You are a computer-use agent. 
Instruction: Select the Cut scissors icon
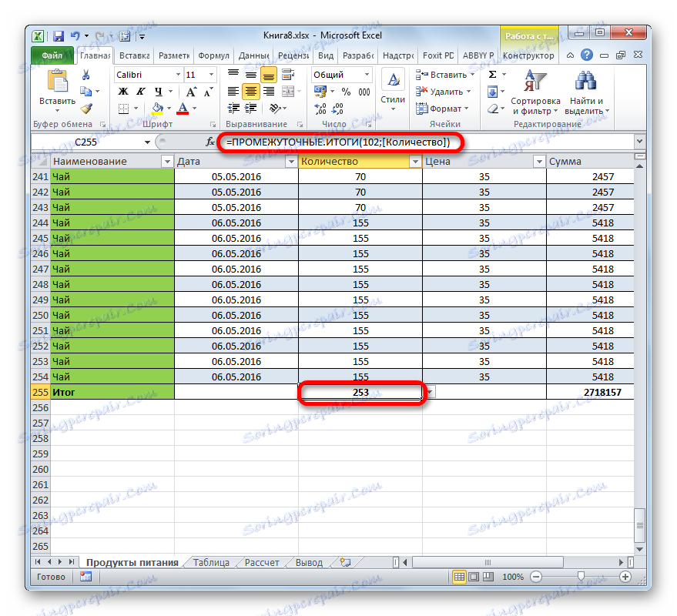[85, 74]
